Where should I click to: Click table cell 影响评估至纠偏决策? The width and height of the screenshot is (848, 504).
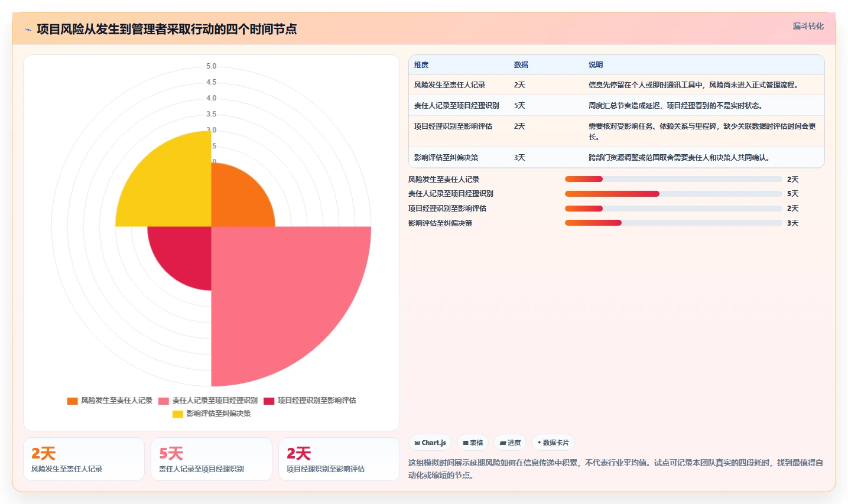(446, 158)
